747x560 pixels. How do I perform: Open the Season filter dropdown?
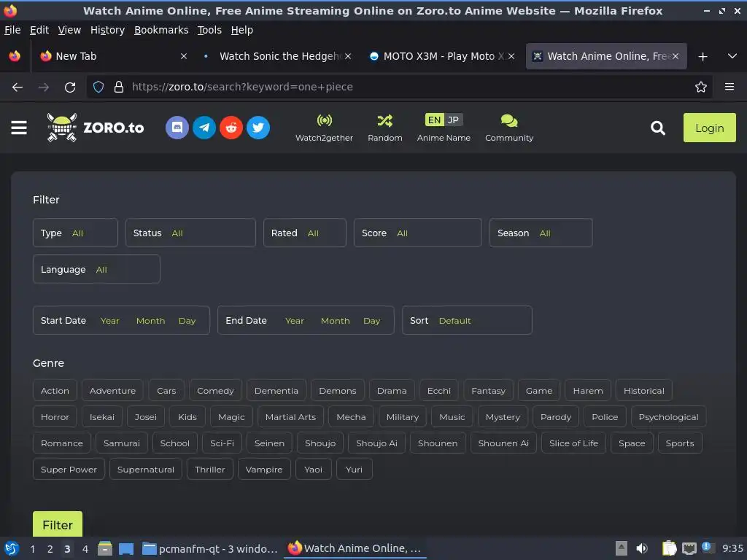coord(541,233)
